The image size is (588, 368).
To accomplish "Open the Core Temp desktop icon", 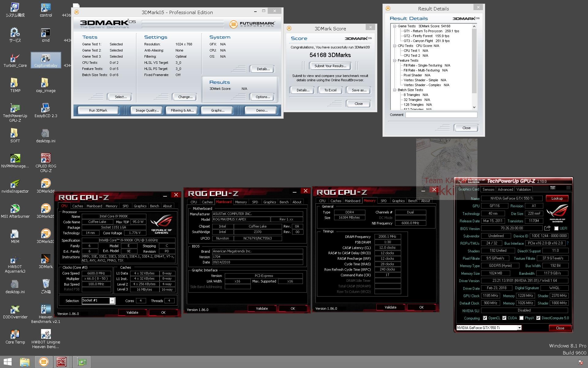I will tap(15, 337).
